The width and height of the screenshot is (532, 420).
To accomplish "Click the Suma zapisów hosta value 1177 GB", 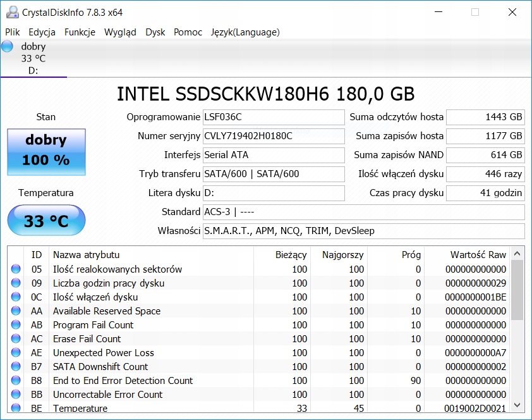I will tap(485, 136).
